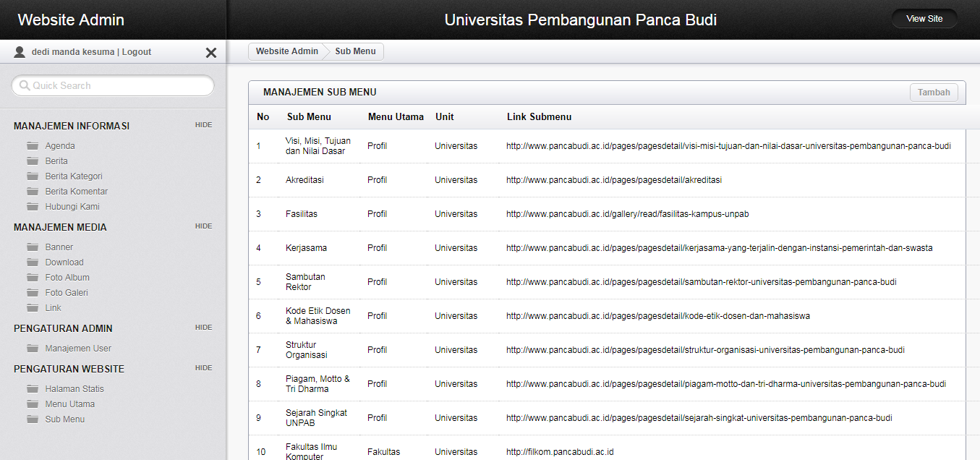Click the folder icon beside Foto Galeri

point(33,293)
